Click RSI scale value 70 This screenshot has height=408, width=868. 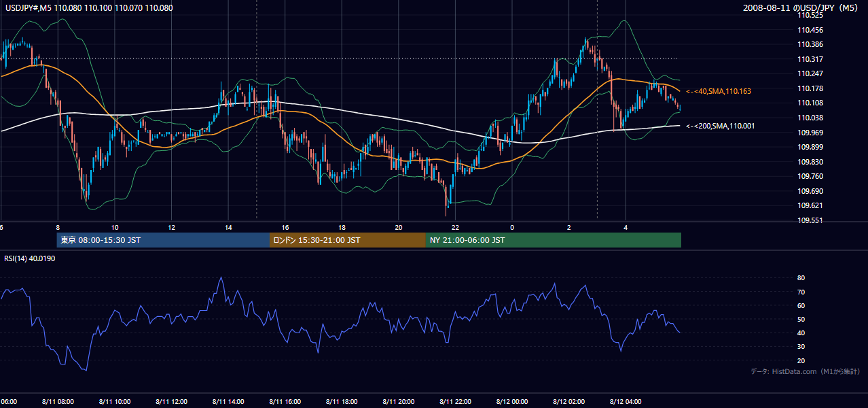click(801, 292)
